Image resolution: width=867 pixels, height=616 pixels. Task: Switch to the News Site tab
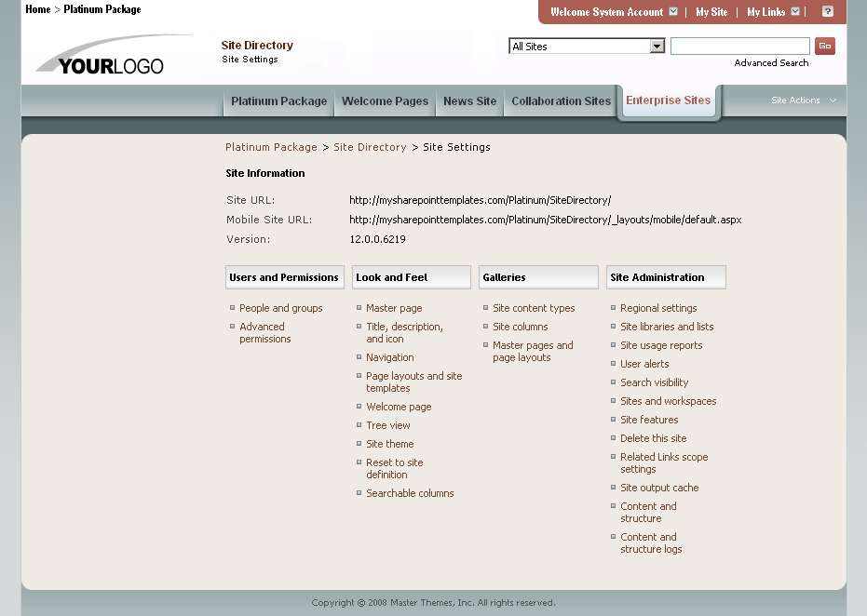pyautogui.click(x=469, y=101)
